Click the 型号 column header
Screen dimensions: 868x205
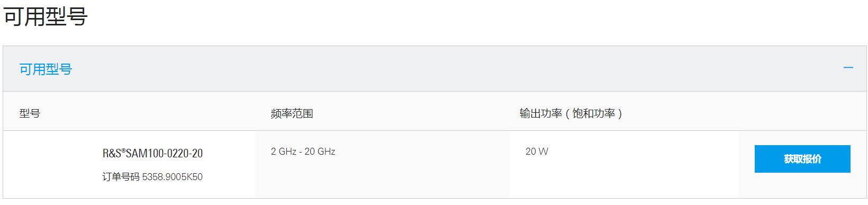click(30, 113)
